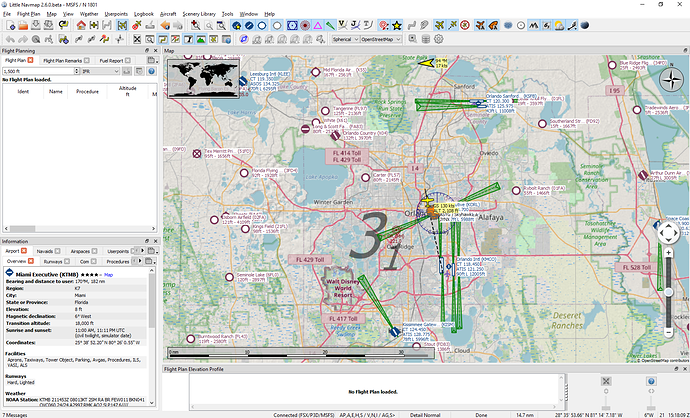The height and width of the screenshot is (418, 690).
Task: Open the Overview sub-tab row options menu
Action: (x=150, y=261)
